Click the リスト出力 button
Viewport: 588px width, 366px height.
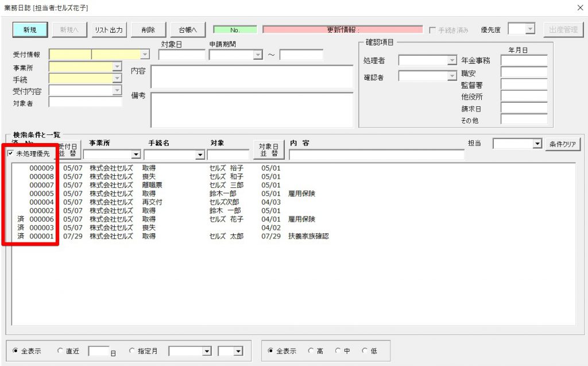(x=109, y=30)
